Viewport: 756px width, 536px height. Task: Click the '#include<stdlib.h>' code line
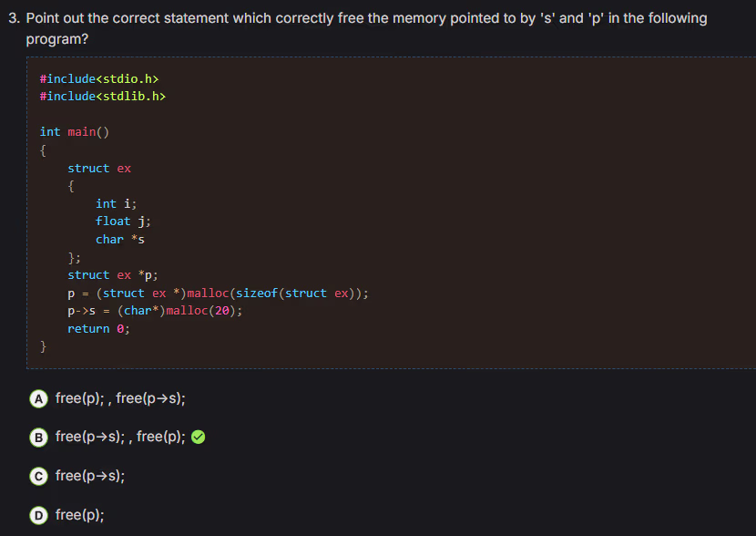102,97
